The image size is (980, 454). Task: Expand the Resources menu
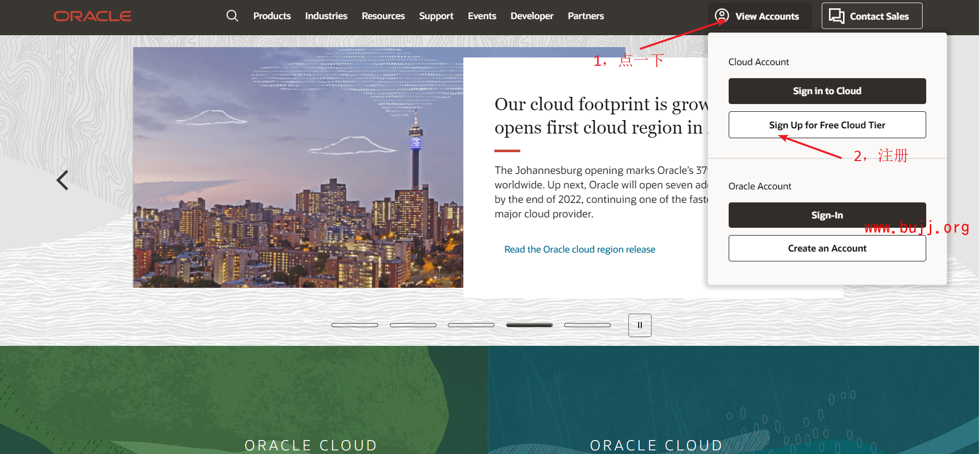[383, 16]
